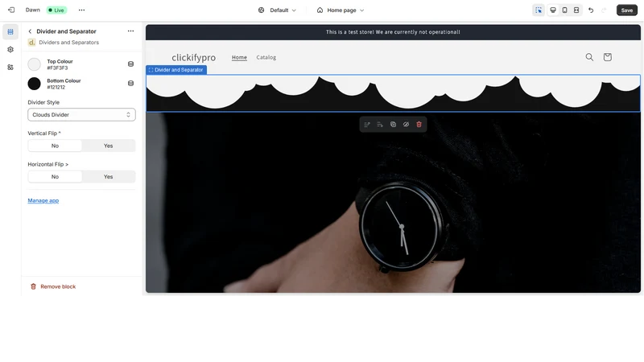Duplicate block from floating toolbar
644x362 pixels.
(393, 125)
